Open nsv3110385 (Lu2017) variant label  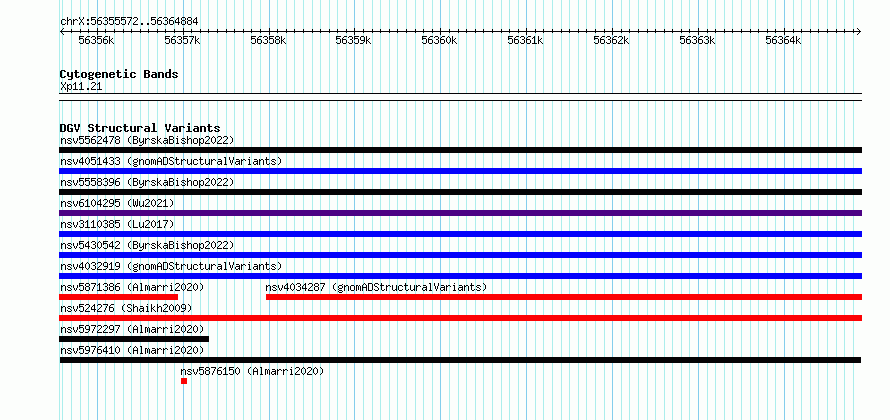pyautogui.click(x=117, y=224)
